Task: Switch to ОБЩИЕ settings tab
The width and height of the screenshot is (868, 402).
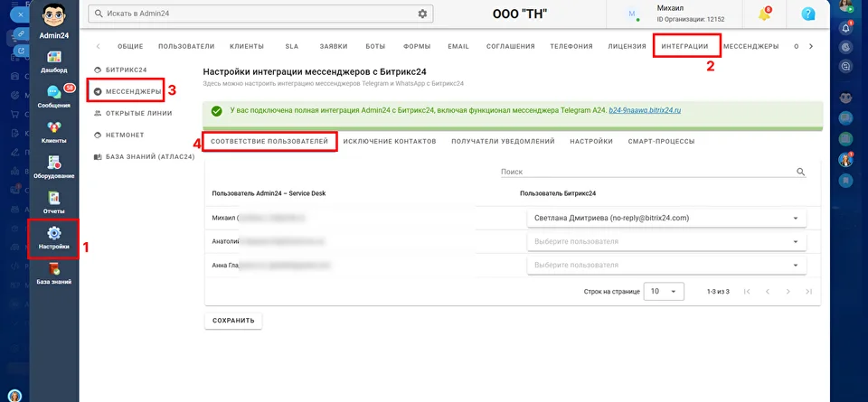Action: tap(130, 46)
